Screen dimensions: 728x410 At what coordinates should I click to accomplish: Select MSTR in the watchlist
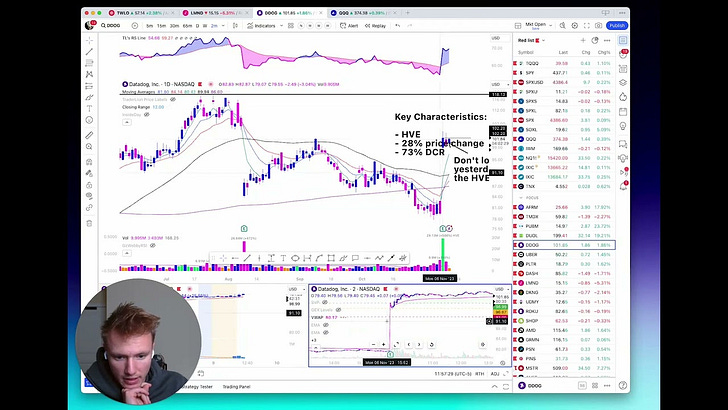564,368
